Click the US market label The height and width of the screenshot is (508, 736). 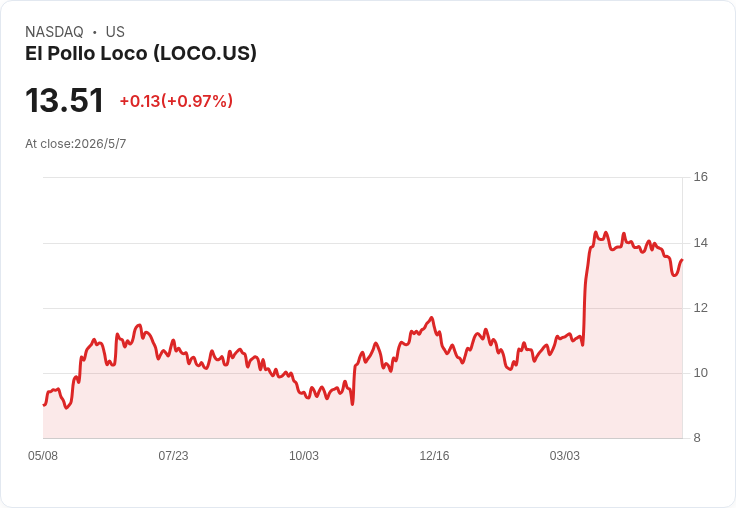pos(115,32)
